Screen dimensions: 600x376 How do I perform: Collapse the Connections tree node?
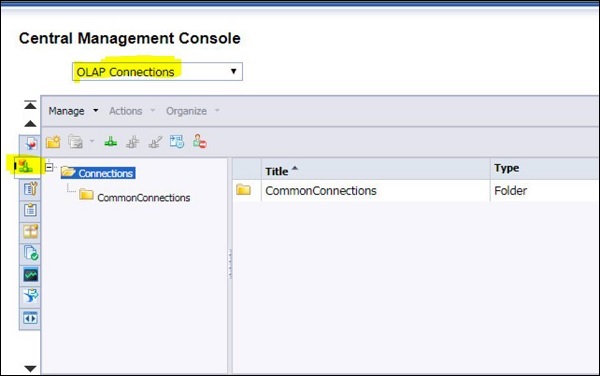49,167
